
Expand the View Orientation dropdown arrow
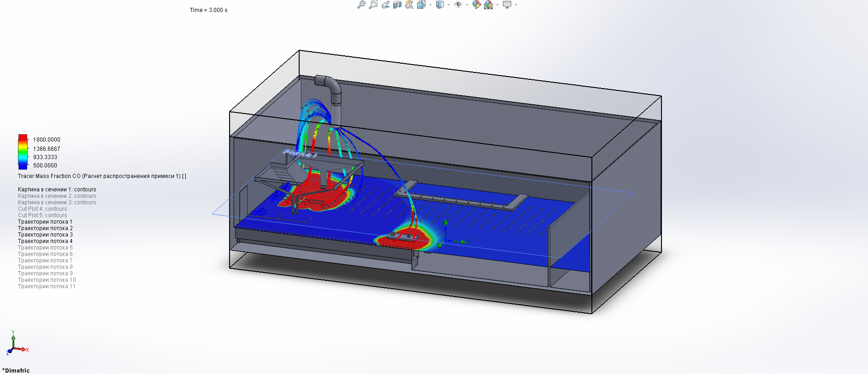pos(431,5)
